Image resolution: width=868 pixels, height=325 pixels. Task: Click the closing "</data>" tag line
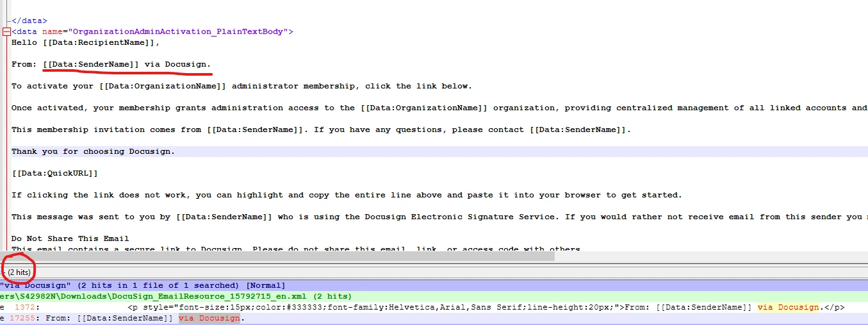pos(29,21)
